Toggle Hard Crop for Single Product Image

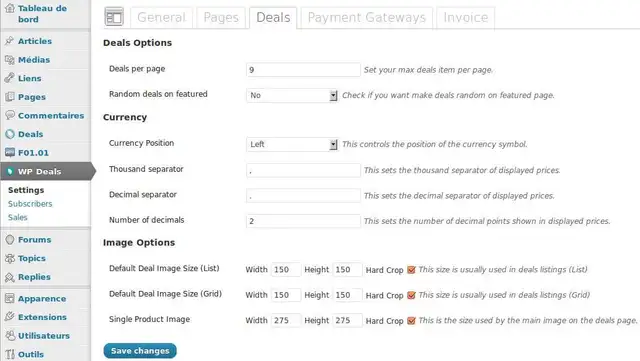click(411, 321)
